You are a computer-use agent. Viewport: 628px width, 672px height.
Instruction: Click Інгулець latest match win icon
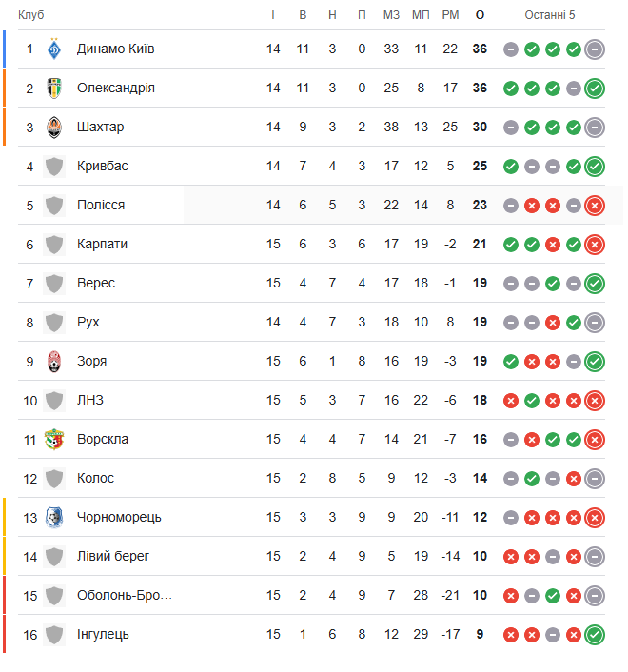(x=595, y=635)
